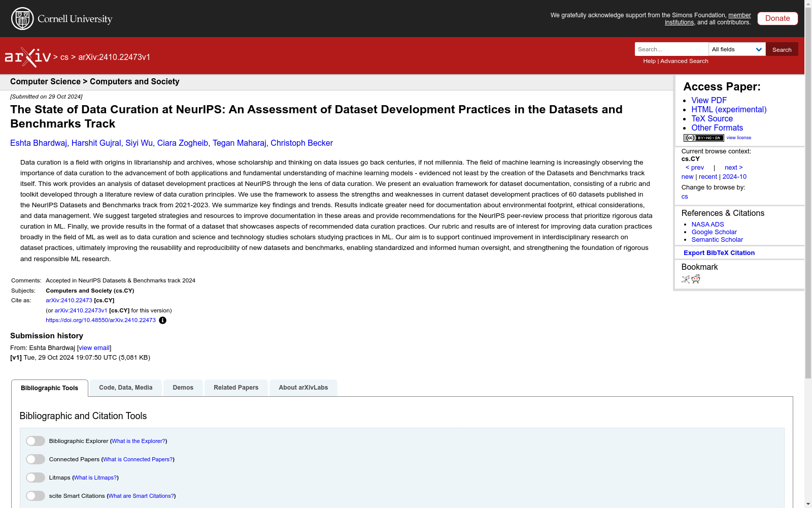Click the DOI info icon
Viewport: 812px width, 508px height.
pos(162,320)
